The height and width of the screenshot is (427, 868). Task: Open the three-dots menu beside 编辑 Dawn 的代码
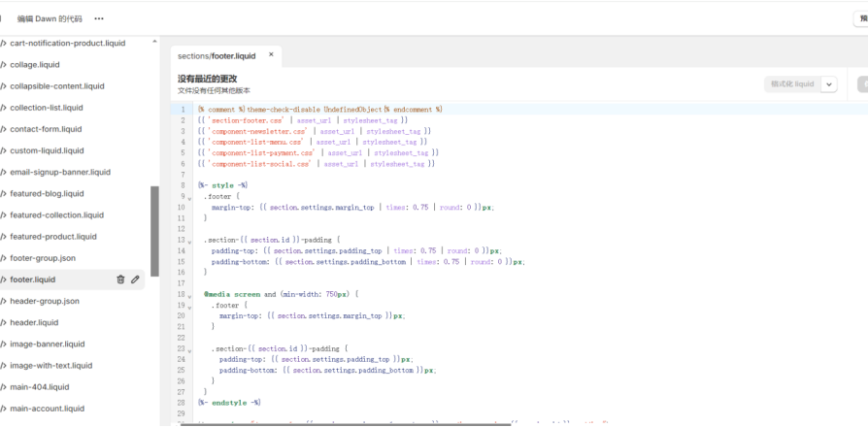click(x=98, y=18)
